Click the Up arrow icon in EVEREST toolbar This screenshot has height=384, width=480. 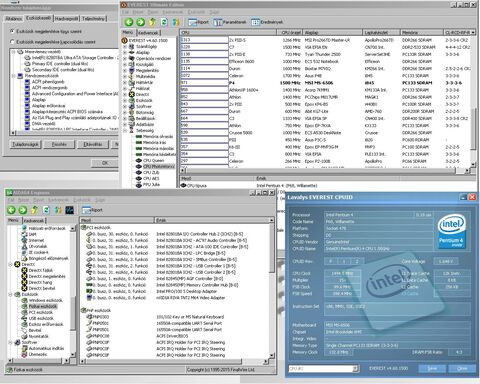point(152,22)
